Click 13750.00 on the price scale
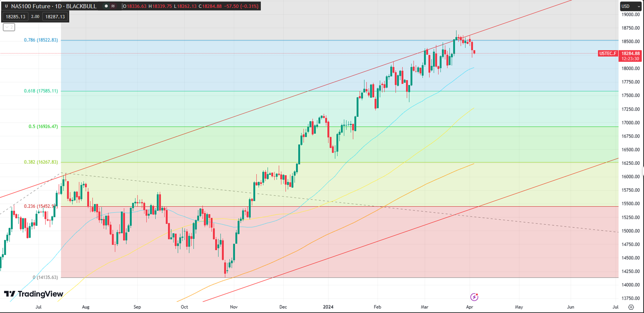 click(x=631, y=298)
